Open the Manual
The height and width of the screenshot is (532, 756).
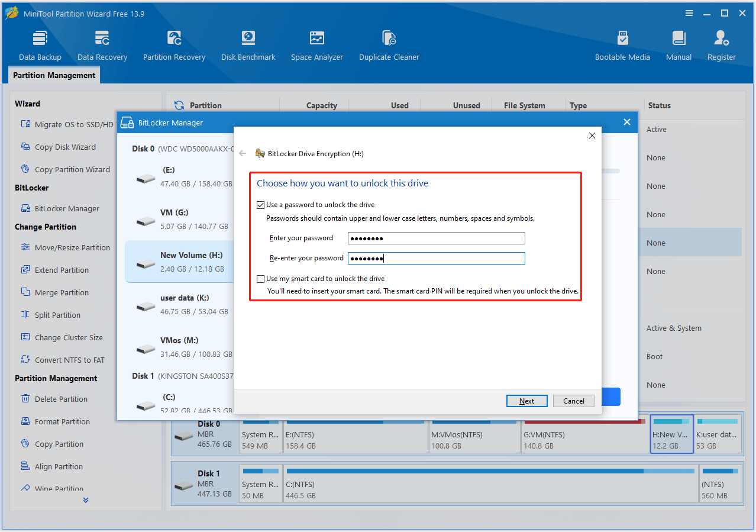click(x=679, y=46)
